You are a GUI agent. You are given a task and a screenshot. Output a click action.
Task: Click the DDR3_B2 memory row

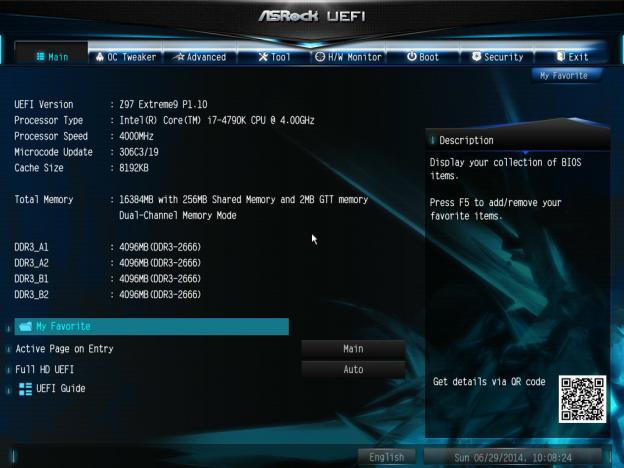(107, 294)
